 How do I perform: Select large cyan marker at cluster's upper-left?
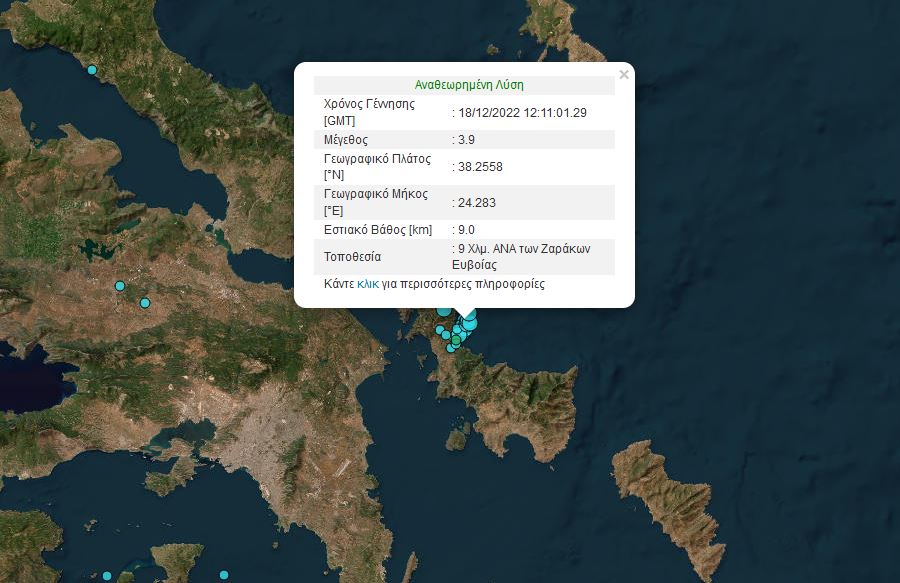point(444,310)
